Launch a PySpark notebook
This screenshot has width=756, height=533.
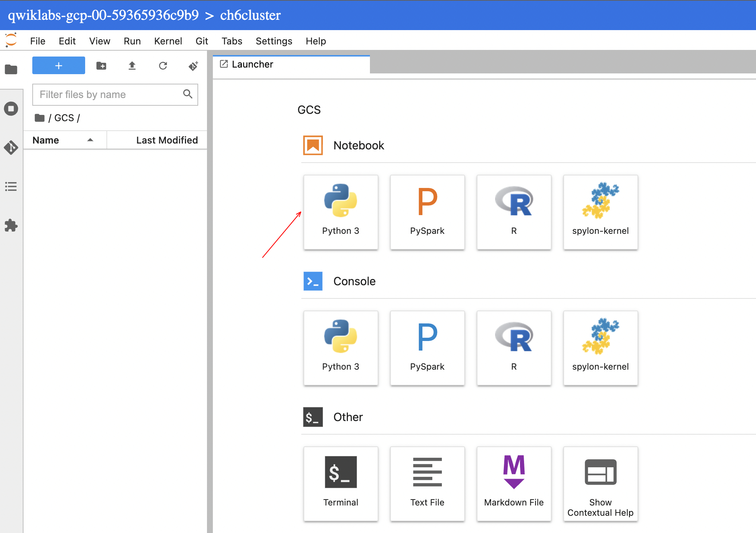point(427,212)
